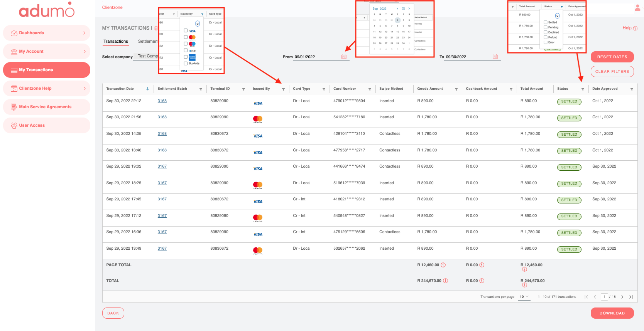
Task: Filter the Settlement Batch column
Action: click(x=201, y=89)
